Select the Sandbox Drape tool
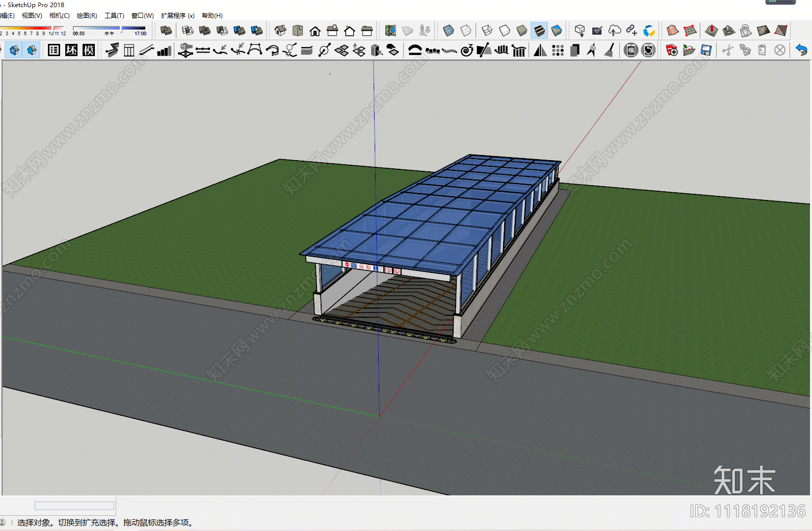Screen dimensions: 812x531 pyautogui.click(x=746, y=31)
